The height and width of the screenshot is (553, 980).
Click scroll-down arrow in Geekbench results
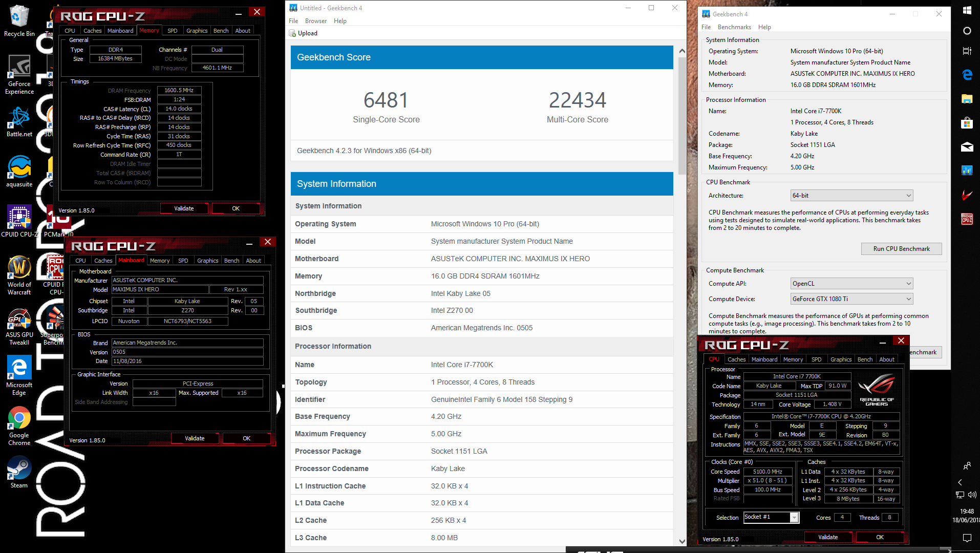click(x=682, y=541)
